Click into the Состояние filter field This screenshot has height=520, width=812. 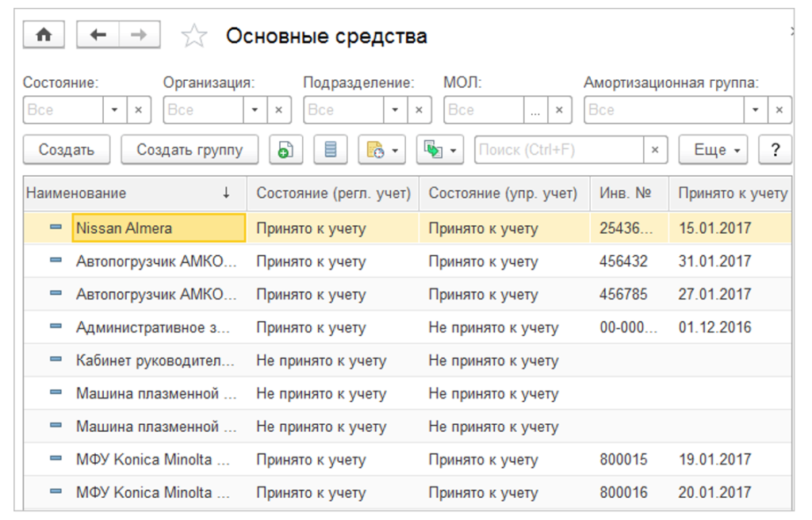63,110
